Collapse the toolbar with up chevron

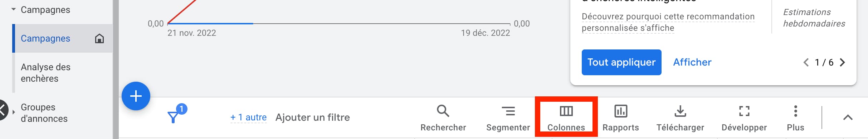tap(848, 118)
